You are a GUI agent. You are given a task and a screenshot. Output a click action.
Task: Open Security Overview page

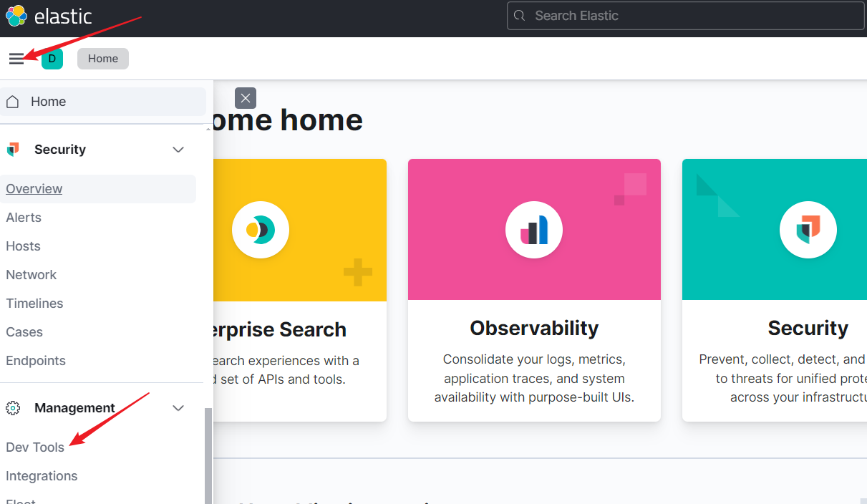[34, 189]
